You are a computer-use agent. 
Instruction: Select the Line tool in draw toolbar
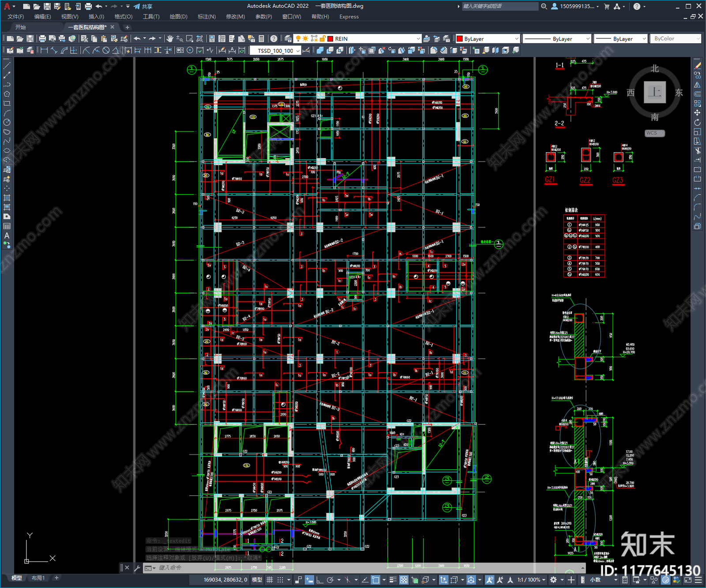7,65
